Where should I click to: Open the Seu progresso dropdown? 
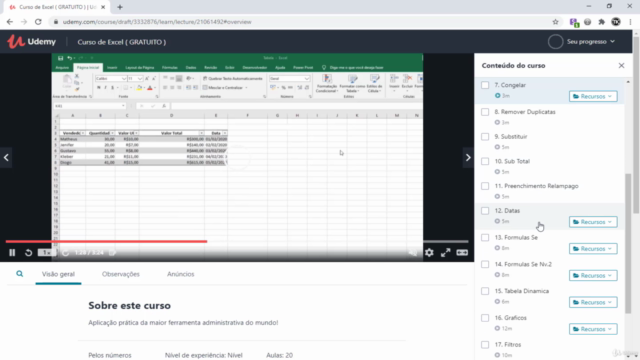[x=591, y=42]
